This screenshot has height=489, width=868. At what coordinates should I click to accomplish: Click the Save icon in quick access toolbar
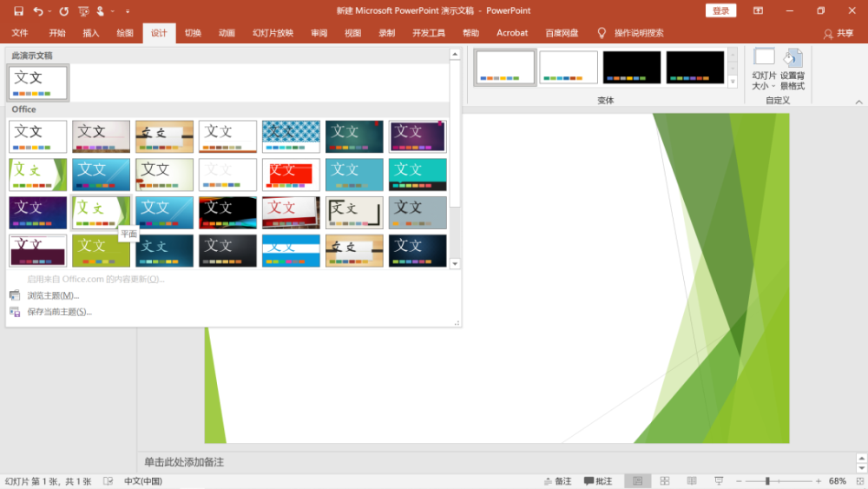[x=18, y=11]
